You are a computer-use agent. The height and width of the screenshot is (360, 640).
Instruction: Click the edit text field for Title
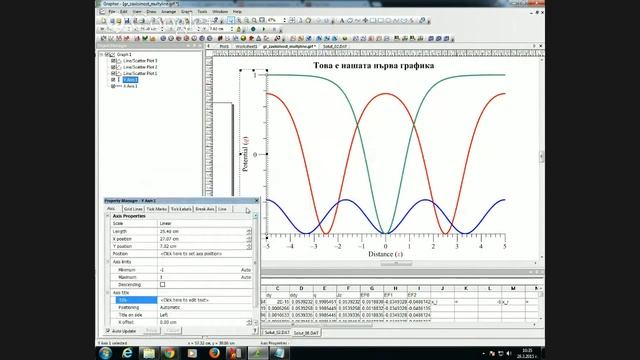click(205, 300)
